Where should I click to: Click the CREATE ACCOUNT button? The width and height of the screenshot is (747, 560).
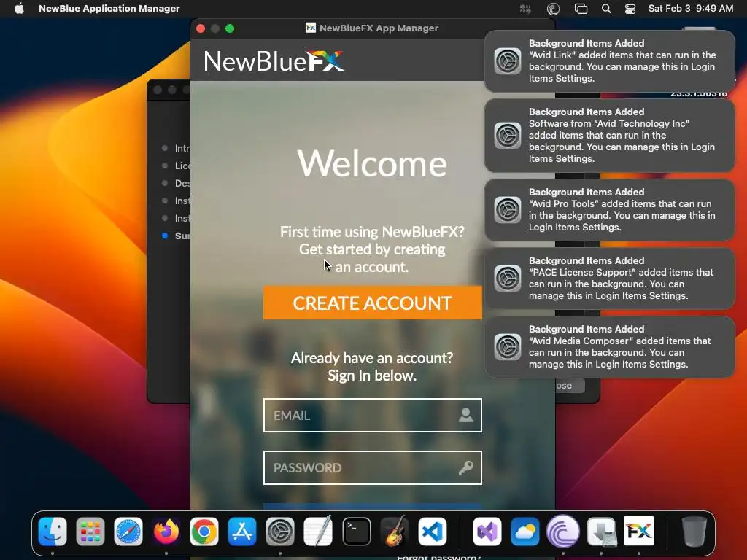pos(372,303)
